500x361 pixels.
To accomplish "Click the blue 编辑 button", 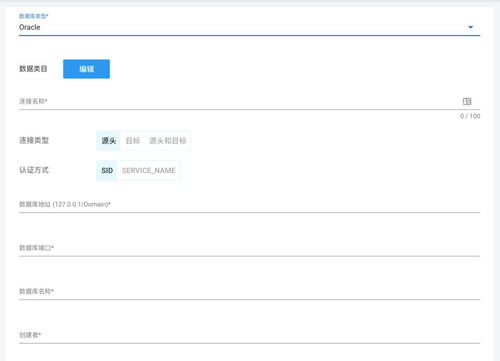I will point(86,69).
